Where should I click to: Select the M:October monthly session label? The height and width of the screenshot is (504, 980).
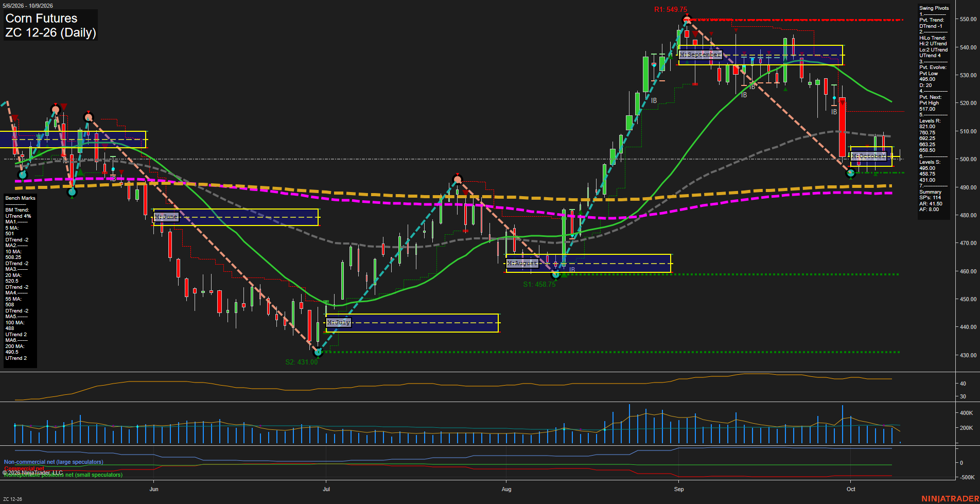(868, 156)
